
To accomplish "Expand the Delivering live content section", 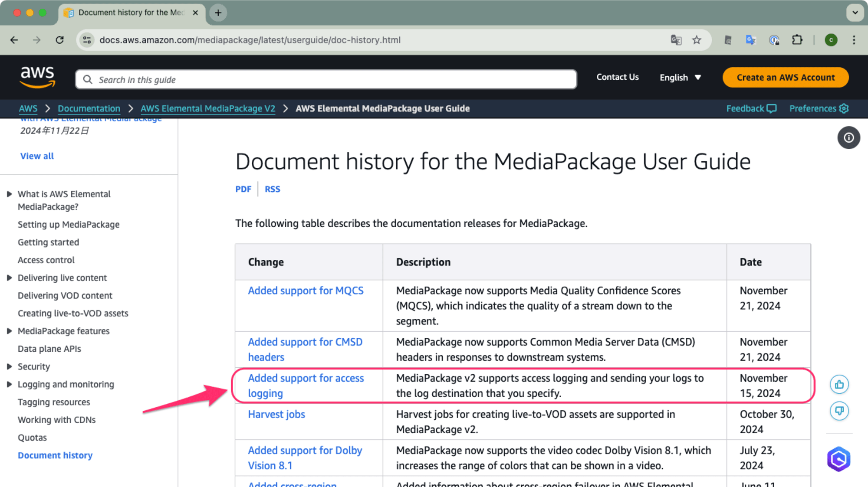I will (x=9, y=278).
